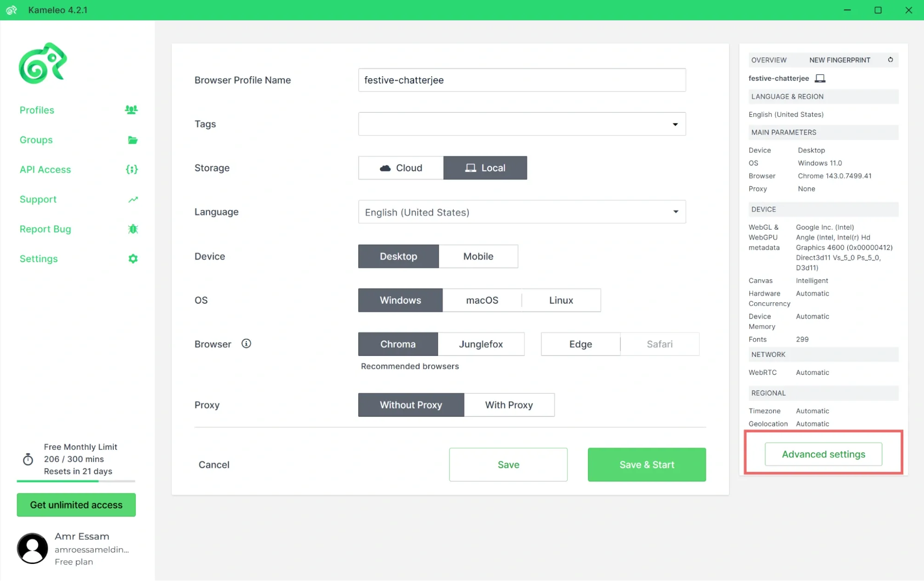The height and width of the screenshot is (581, 924).
Task: Open Settings with the gear icon
Action: (133, 259)
